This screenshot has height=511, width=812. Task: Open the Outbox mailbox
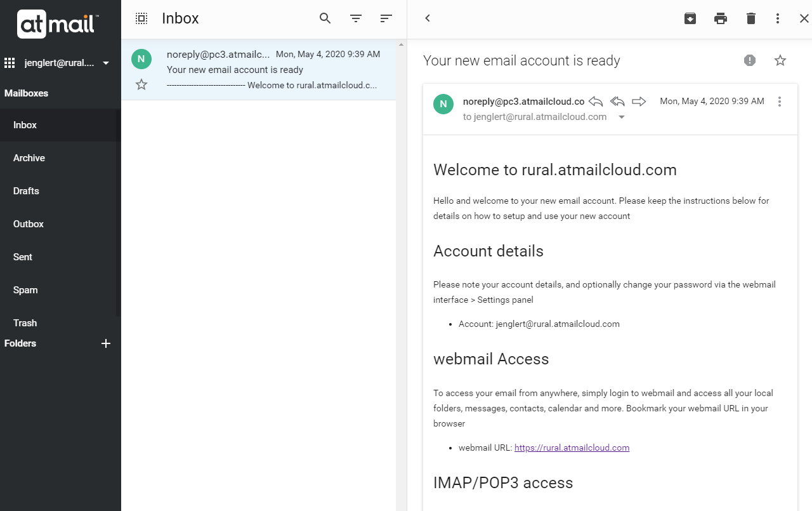tap(60, 224)
